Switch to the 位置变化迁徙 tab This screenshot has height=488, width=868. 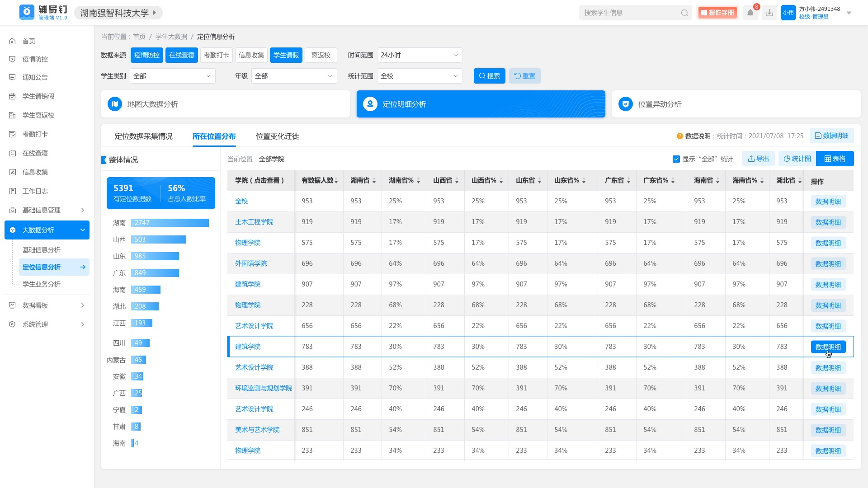(277, 136)
